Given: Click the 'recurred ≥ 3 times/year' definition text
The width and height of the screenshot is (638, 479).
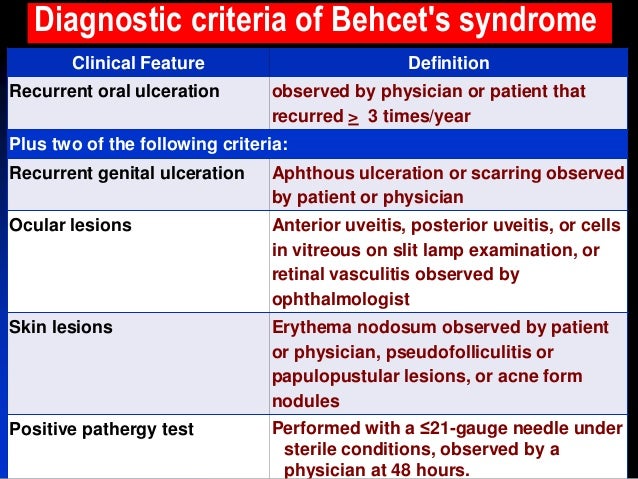Looking at the screenshot, I should 371,116.
